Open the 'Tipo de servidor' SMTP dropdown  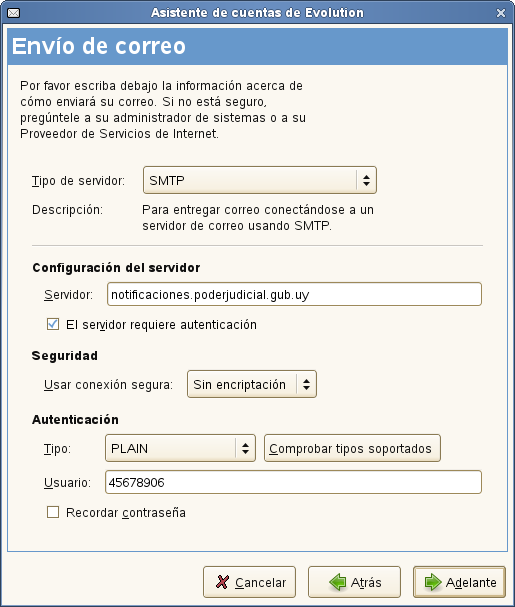click(260, 180)
